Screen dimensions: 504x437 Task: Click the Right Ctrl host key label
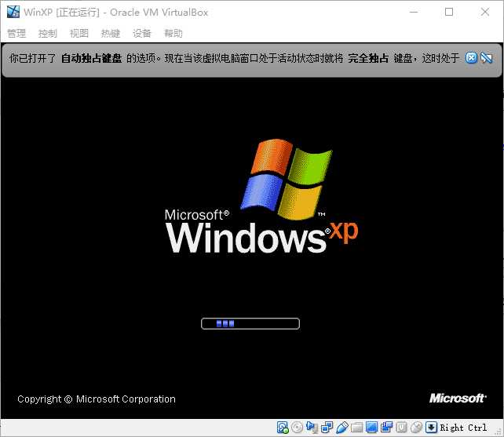pyautogui.click(x=463, y=428)
